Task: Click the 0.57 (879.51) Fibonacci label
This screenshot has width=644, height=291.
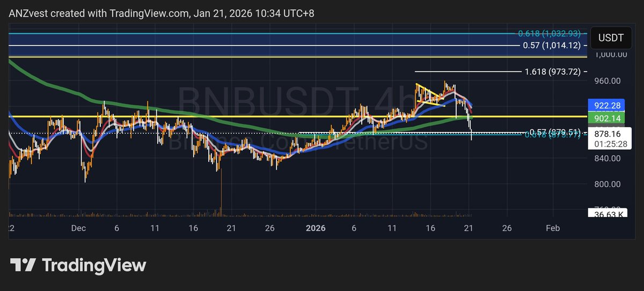Action: 555,132
